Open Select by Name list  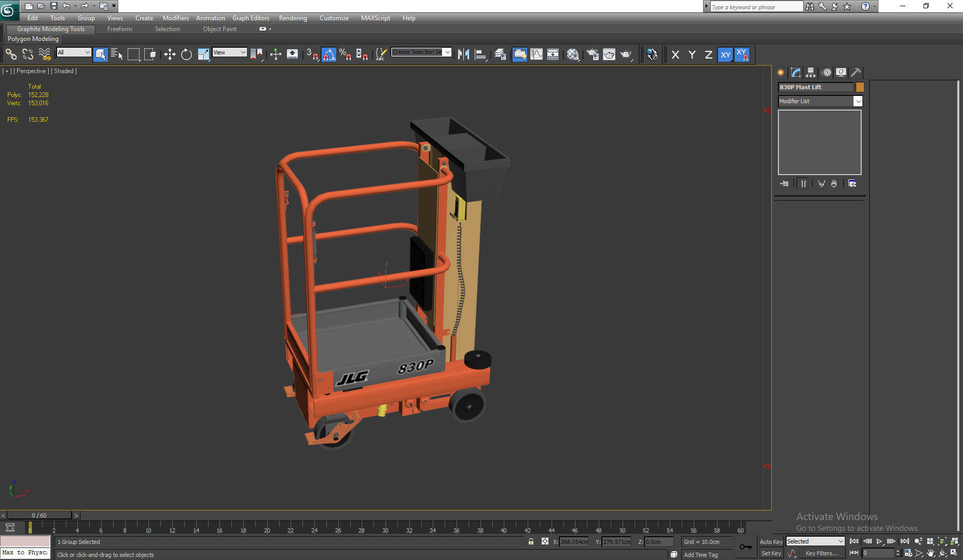click(117, 54)
